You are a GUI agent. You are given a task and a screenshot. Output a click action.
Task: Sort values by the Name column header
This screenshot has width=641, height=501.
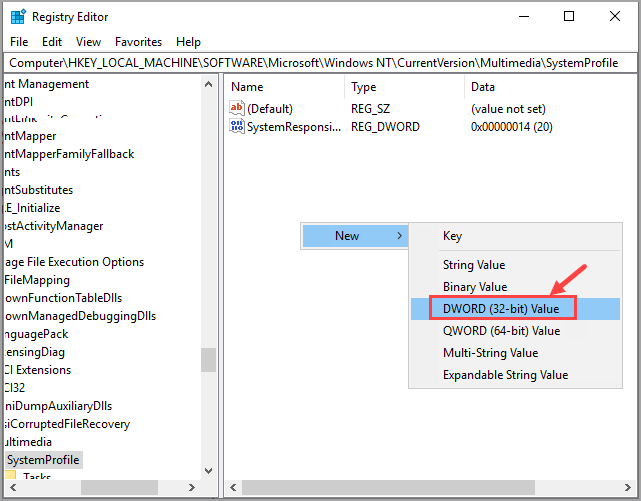coord(285,87)
